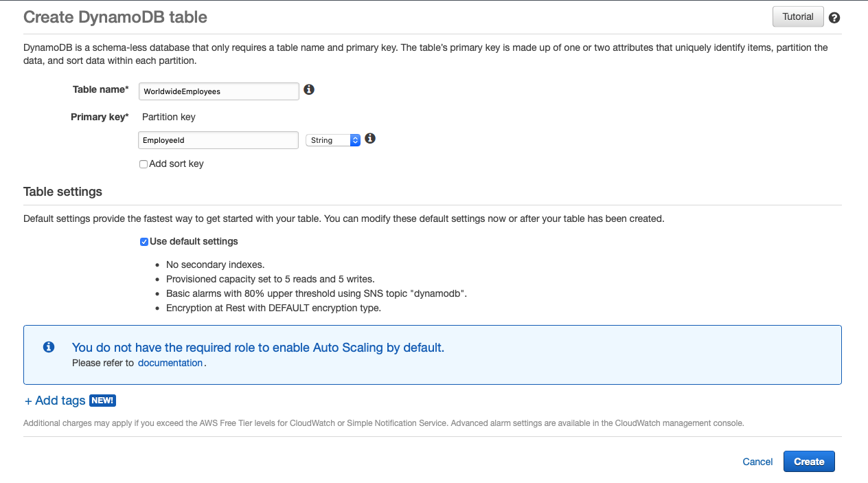The height and width of the screenshot is (483, 868).
Task: Uncheck Use default settings checkbox
Action: pyautogui.click(x=144, y=242)
